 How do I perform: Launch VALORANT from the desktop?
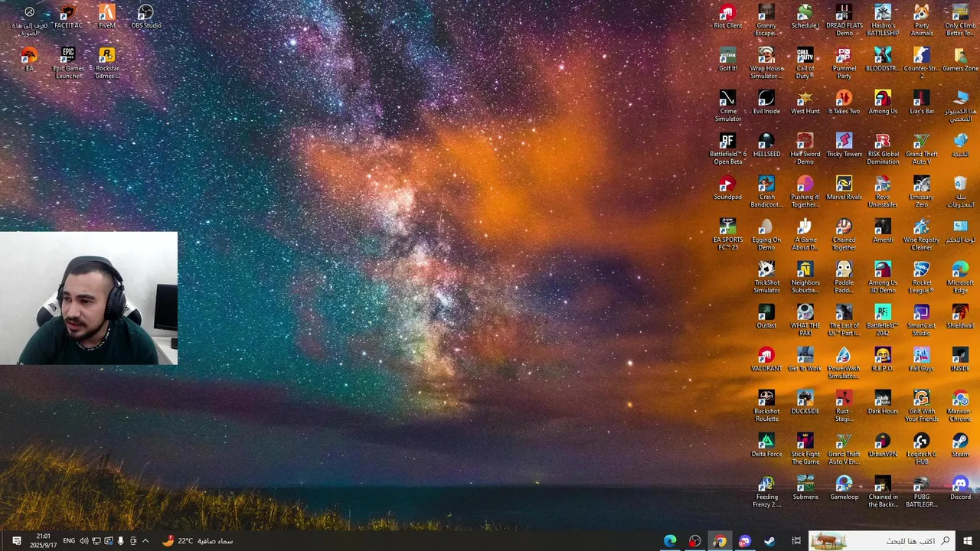(766, 360)
